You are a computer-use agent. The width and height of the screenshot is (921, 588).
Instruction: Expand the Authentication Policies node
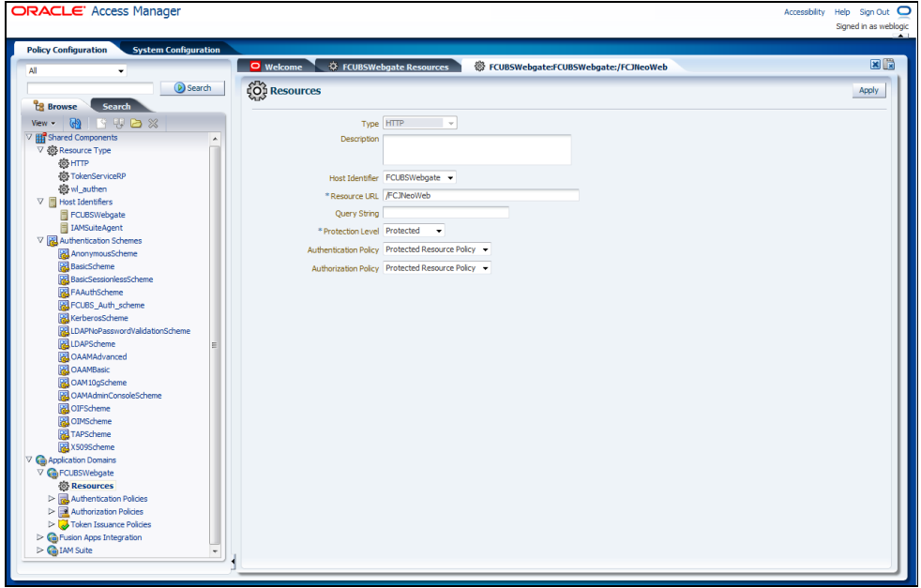click(52, 499)
